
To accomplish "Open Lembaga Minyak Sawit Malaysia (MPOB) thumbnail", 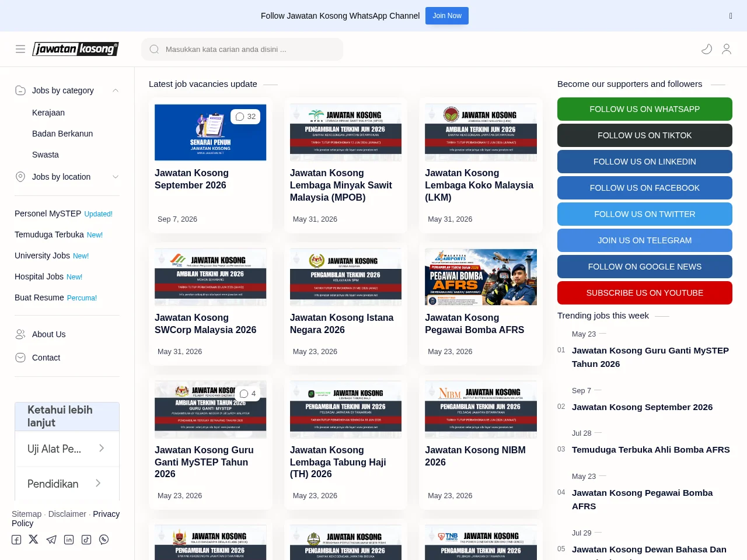I will click(345, 132).
